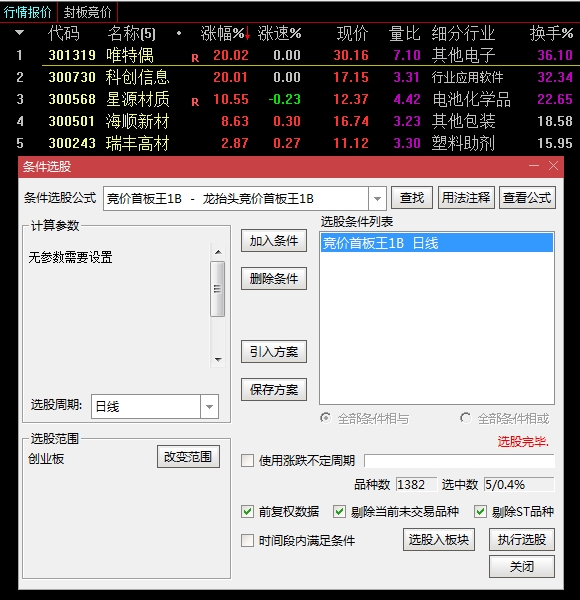Click the 引入方案 button

[274, 351]
